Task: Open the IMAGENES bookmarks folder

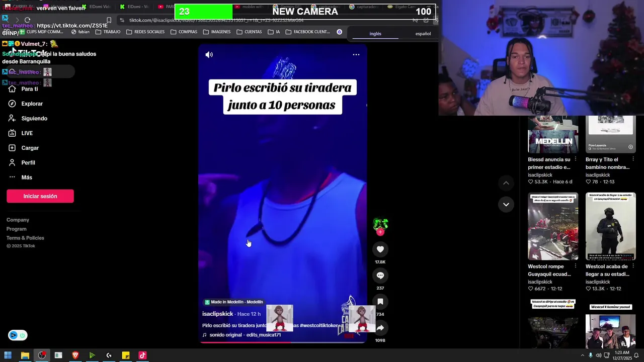Action: click(216, 32)
